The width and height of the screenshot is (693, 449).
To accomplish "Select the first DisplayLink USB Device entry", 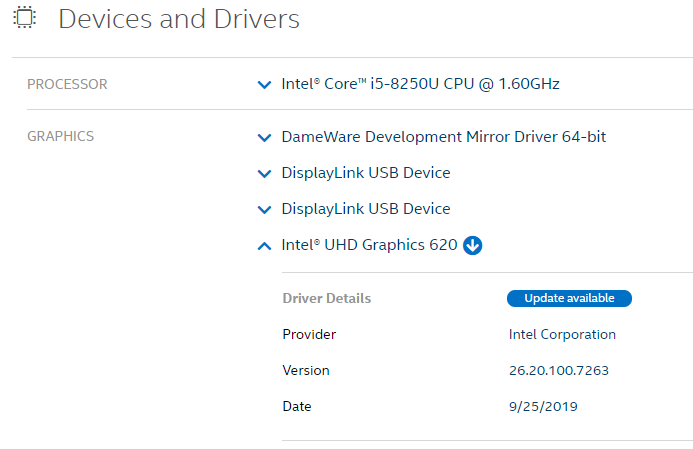I will point(366,173).
